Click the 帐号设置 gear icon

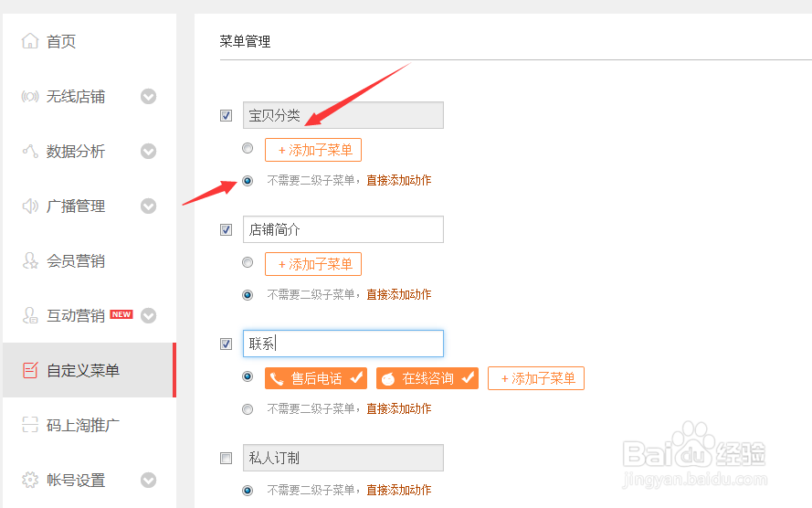coord(30,480)
